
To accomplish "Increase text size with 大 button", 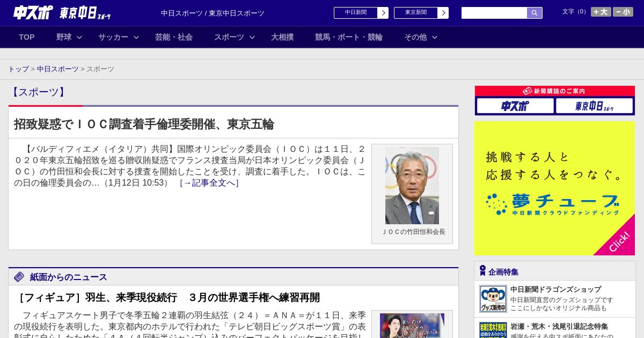I will (x=601, y=12).
